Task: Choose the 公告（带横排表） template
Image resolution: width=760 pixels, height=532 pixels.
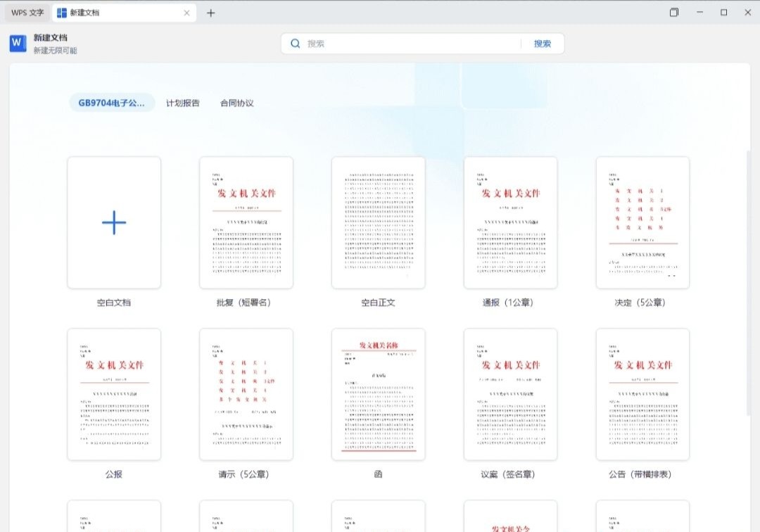Action: point(642,395)
